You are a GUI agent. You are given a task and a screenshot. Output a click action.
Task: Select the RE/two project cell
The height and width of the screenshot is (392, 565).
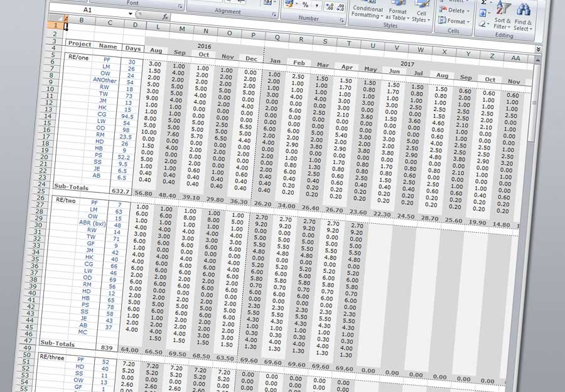pyautogui.click(x=65, y=200)
